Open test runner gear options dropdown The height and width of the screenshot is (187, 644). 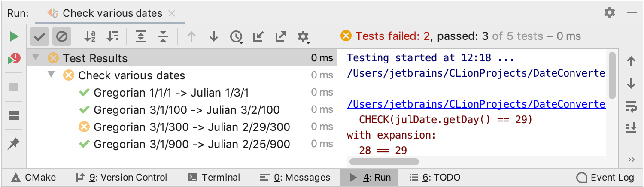point(304,37)
